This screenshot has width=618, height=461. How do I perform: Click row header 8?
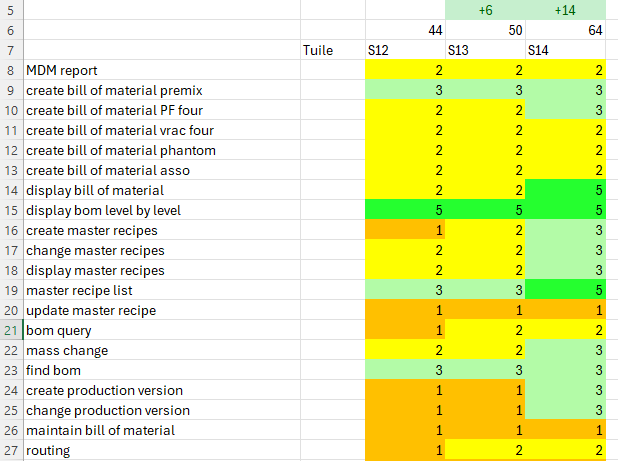[10, 70]
